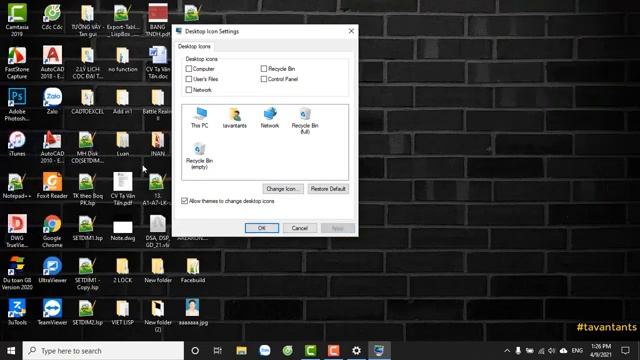Close the Desktop Icon Settings dialog

[x=351, y=31]
